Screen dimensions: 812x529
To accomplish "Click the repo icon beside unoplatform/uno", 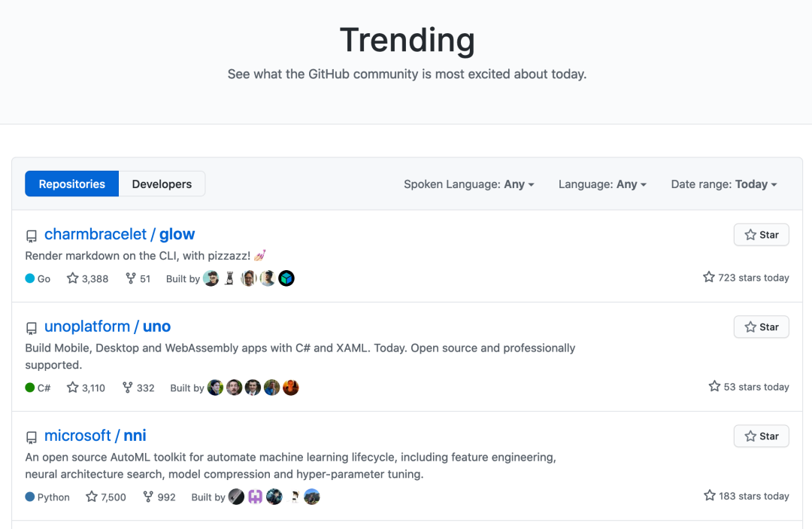I will pyautogui.click(x=32, y=328).
